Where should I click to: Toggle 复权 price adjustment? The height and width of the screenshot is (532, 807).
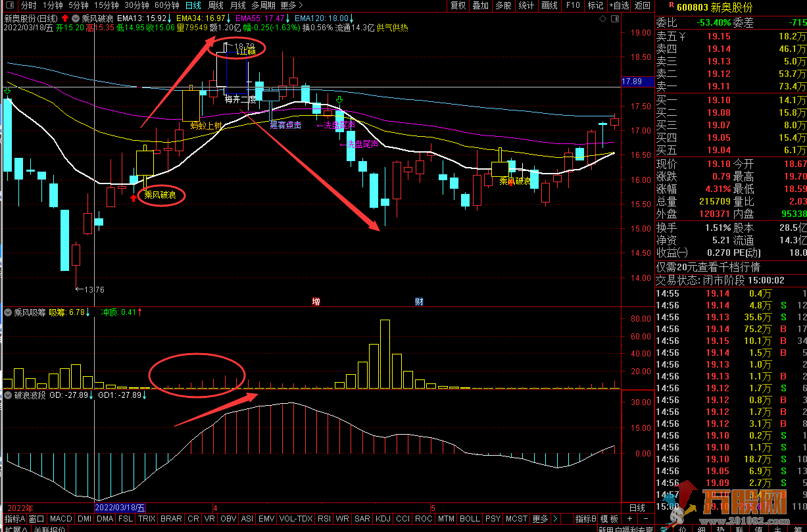pos(458,5)
